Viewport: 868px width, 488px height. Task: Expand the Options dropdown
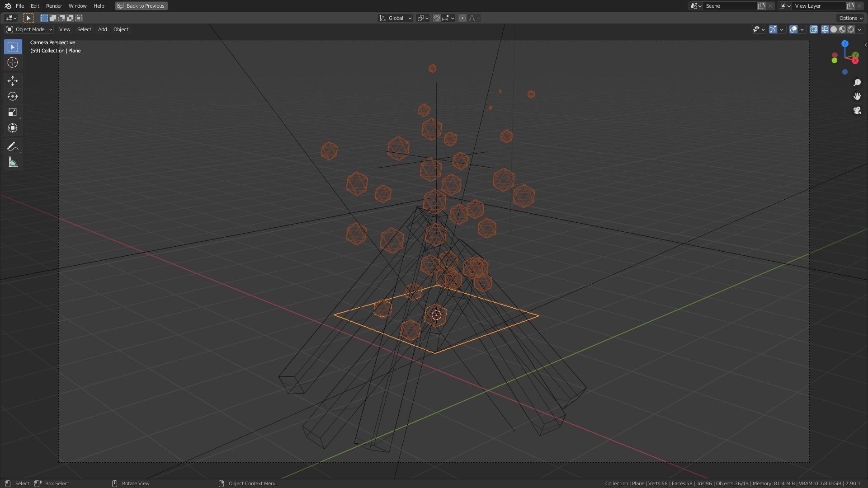point(850,18)
